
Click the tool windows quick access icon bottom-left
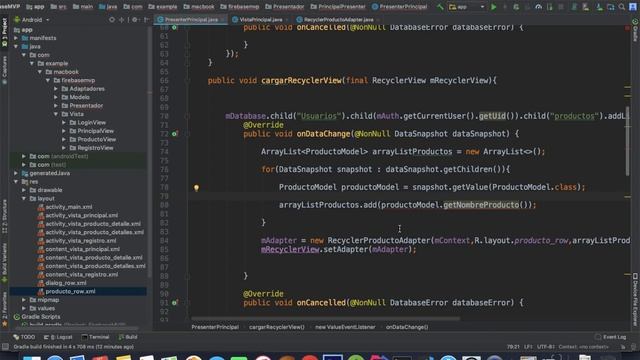pos(5,347)
